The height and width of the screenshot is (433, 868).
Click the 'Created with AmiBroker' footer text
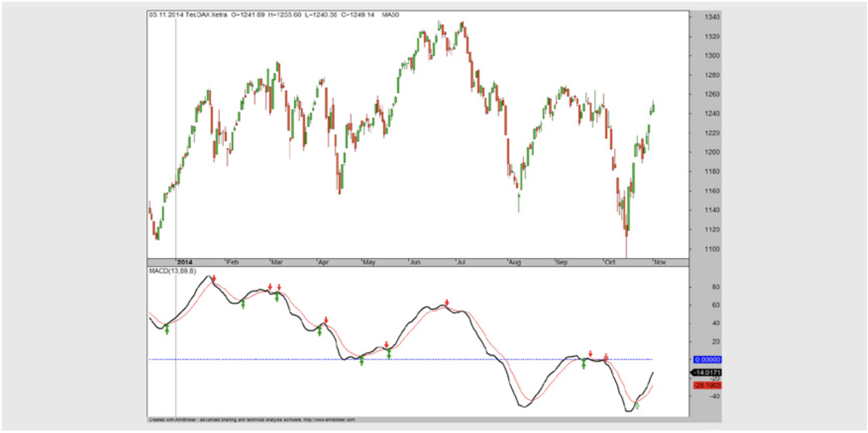tap(252, 420)
